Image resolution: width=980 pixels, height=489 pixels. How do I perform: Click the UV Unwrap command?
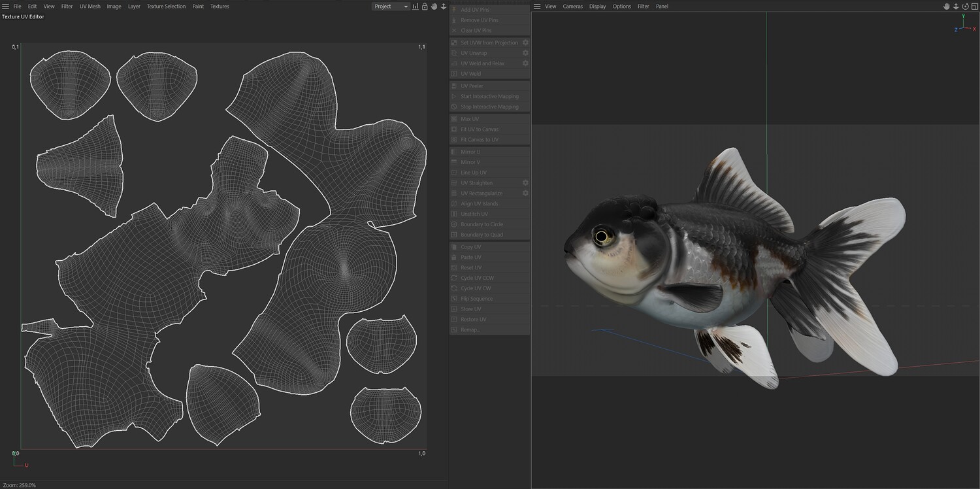pyautogui.click(x=489, y=53)
